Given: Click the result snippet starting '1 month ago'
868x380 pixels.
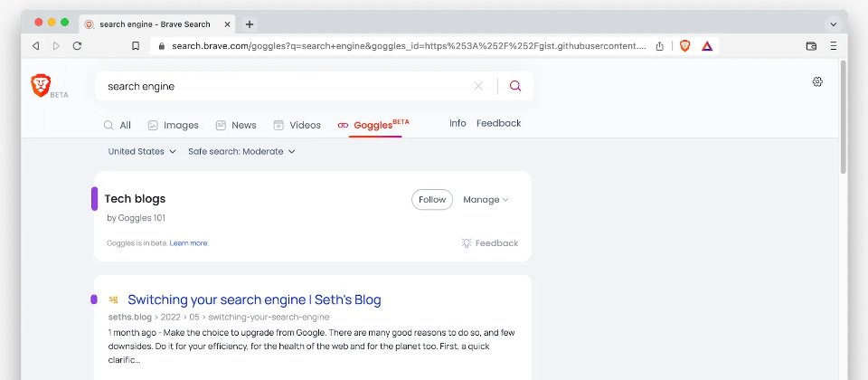Looking at the screenshot, I should pos(313,347).
